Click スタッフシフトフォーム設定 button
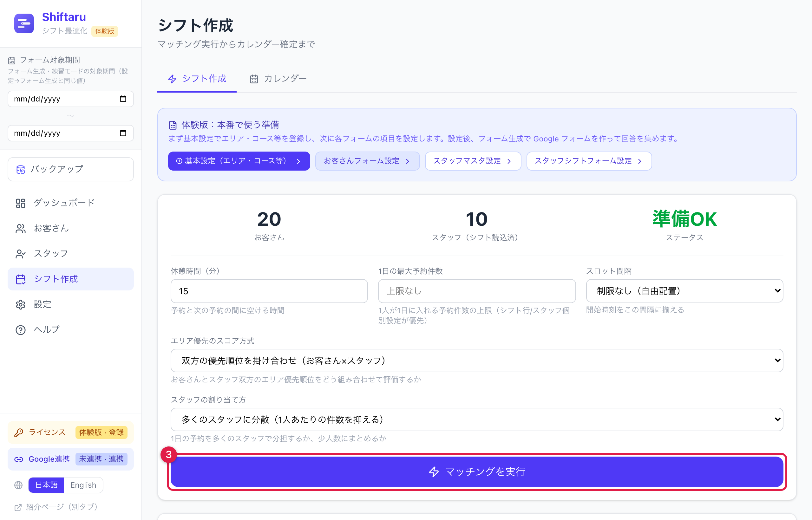 point(589,161)
